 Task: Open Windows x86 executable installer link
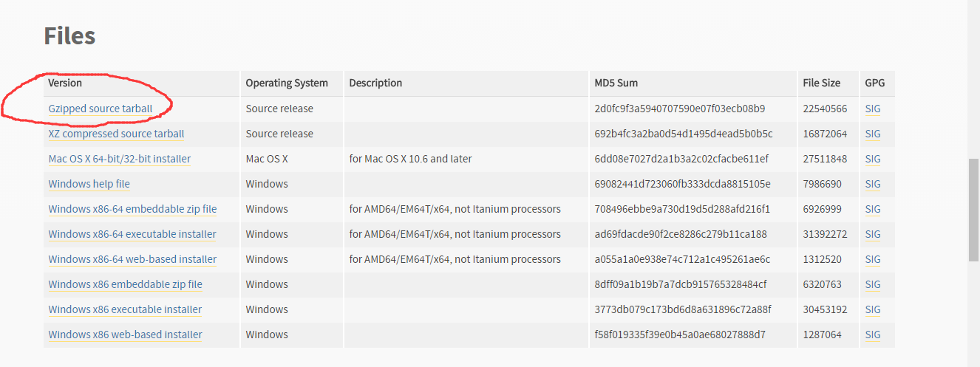coord(125,309)
